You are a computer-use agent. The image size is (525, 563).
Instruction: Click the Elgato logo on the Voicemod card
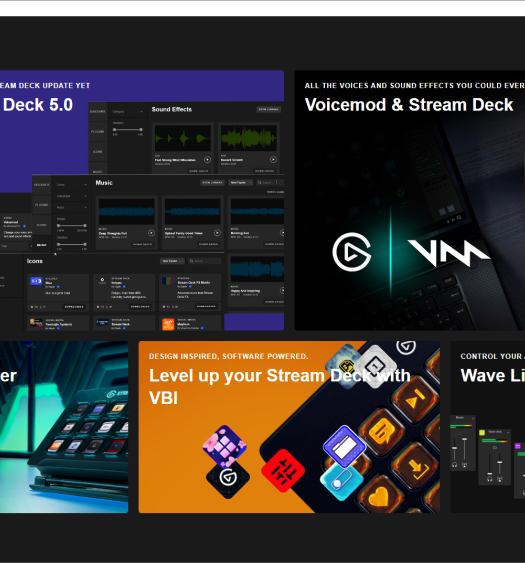pos(352,252)
